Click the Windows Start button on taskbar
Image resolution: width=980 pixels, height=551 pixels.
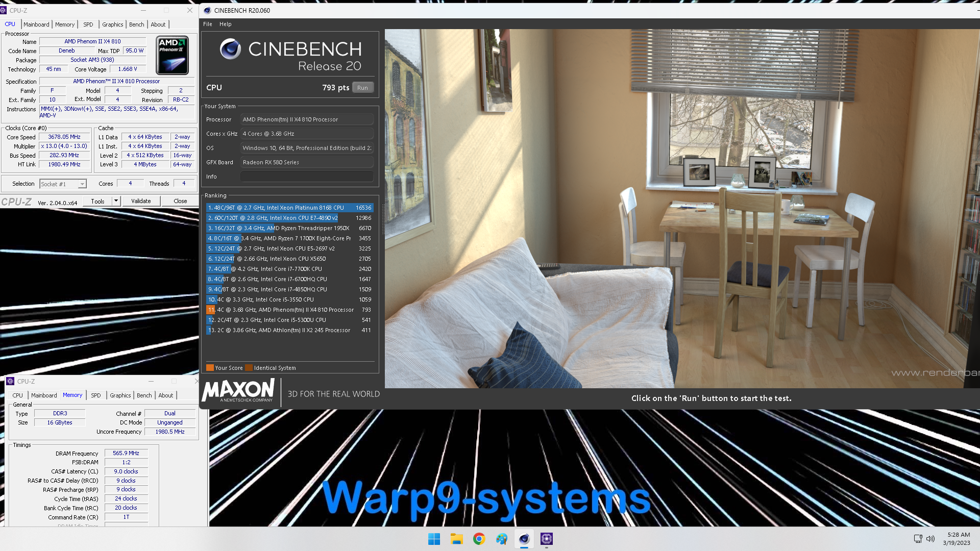tap(434, 539)
